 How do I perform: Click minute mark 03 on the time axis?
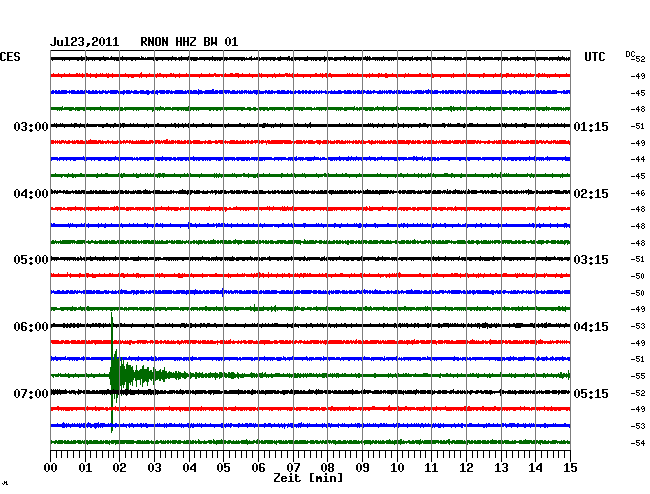(x=154, y=468)
